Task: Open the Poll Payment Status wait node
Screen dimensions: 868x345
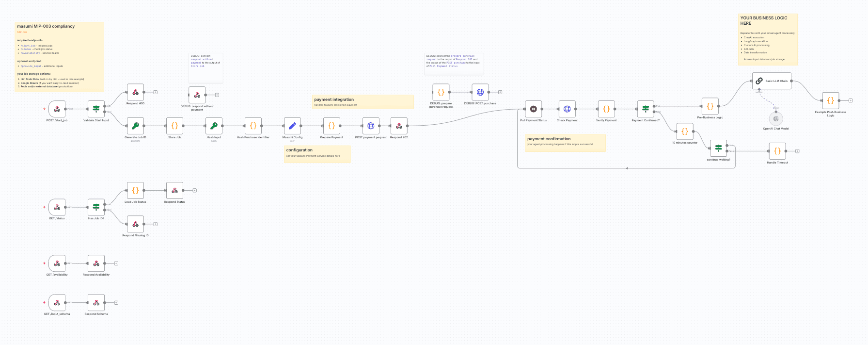Action: tap(534, 109)
